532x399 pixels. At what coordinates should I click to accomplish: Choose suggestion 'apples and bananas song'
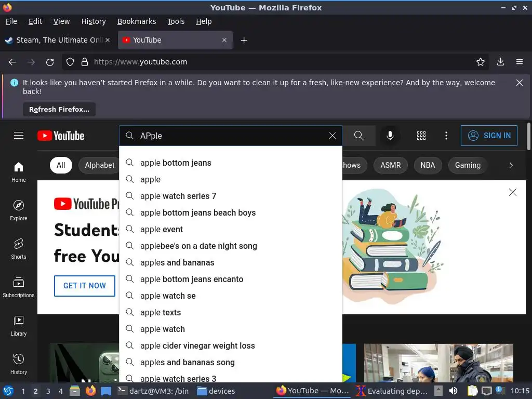click(x=231, y=362)
